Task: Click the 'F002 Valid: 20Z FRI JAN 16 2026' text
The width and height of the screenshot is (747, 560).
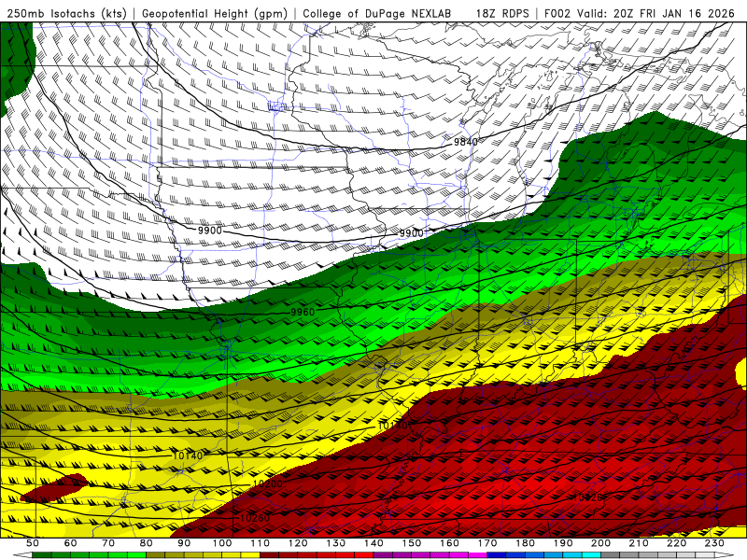Action: [640, 13]
